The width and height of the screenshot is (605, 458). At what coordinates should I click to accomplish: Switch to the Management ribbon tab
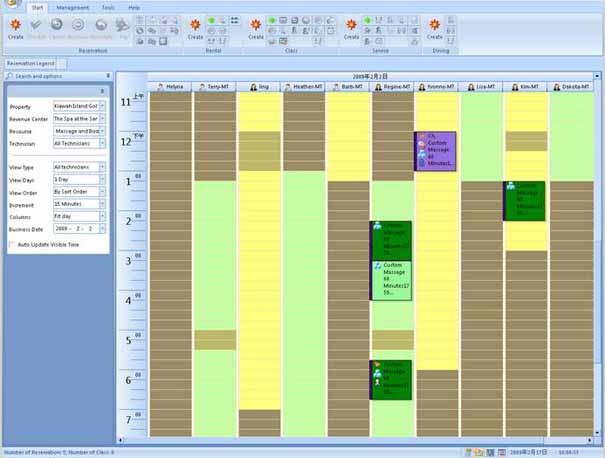(72, 7)
